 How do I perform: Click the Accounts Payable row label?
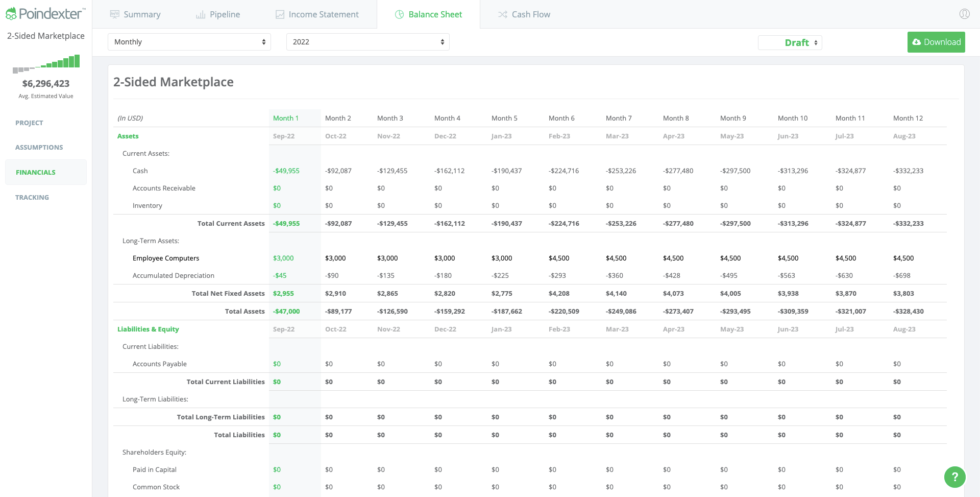pyautogui.click(x=160, y=364)
